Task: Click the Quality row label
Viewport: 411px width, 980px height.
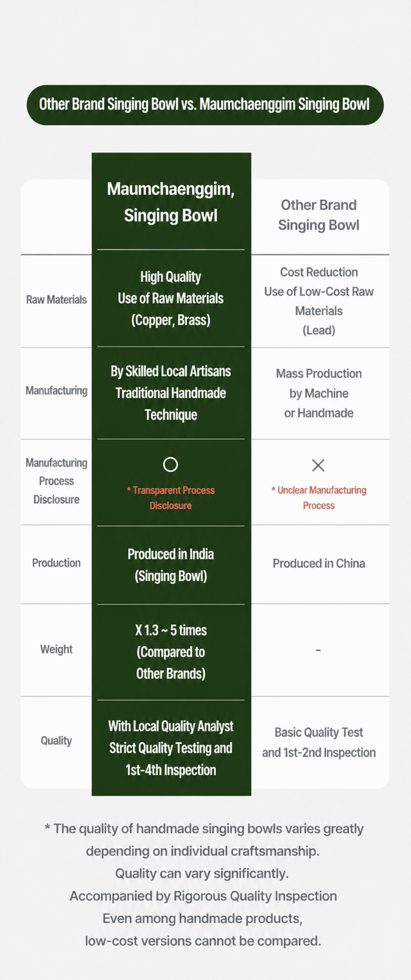Action: pyautogui.click(x=56, y=741)
